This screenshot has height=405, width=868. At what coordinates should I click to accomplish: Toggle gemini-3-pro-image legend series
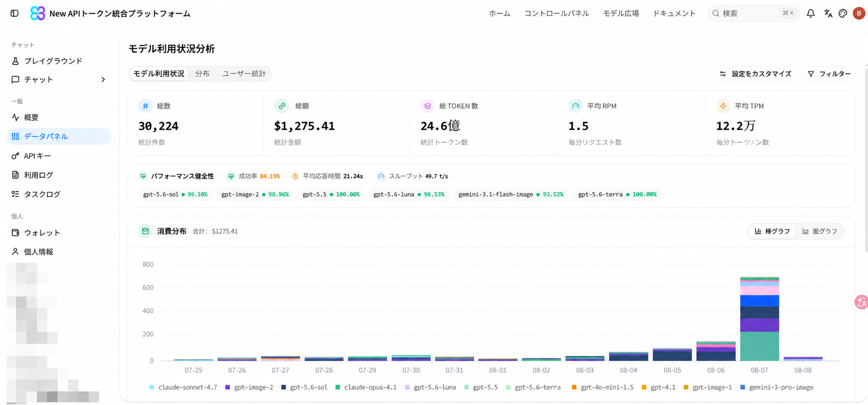click(x=777, y=387)
